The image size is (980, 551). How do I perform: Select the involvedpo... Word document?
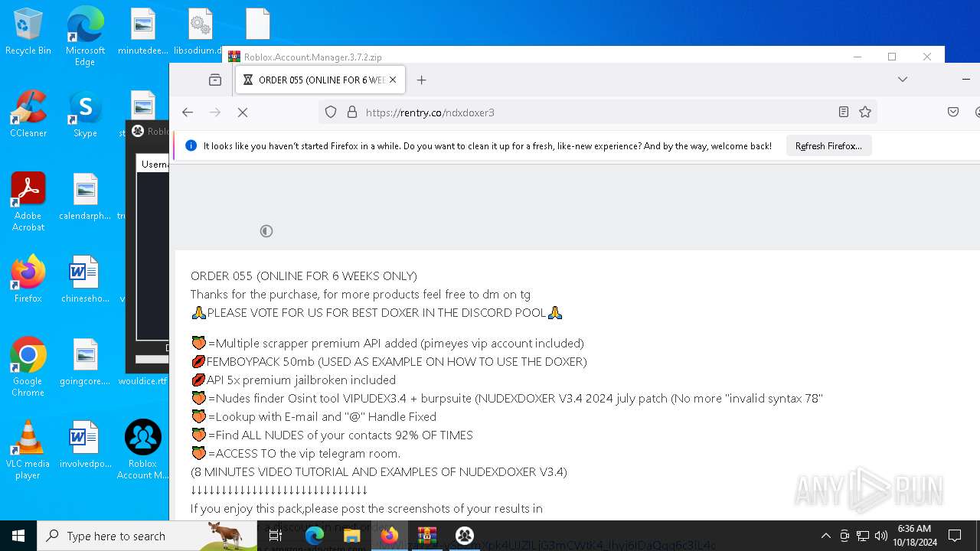(x=85, y=445)
